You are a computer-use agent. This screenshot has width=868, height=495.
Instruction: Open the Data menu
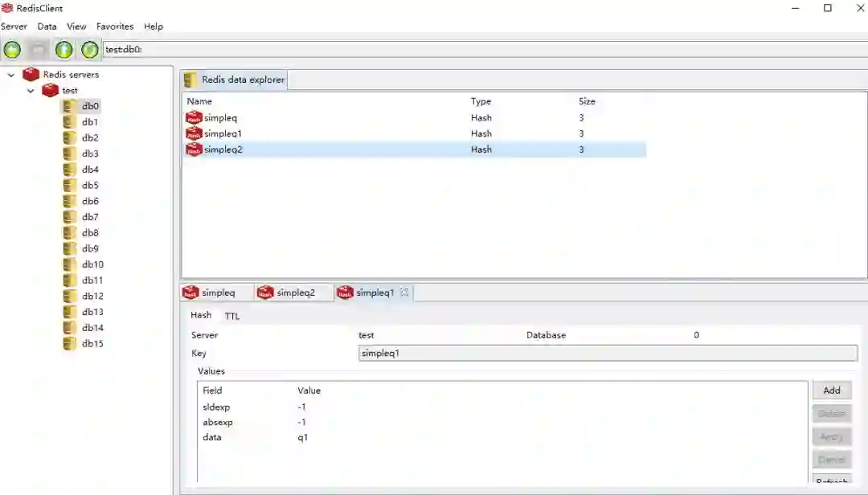pos(47,26)
